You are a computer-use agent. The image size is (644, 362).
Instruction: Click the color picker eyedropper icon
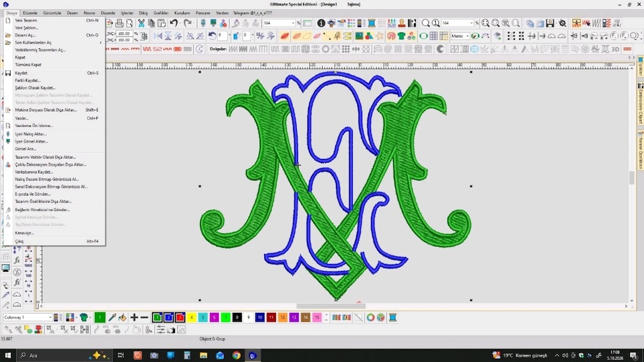pyautogui.click(x=112, y=317)
